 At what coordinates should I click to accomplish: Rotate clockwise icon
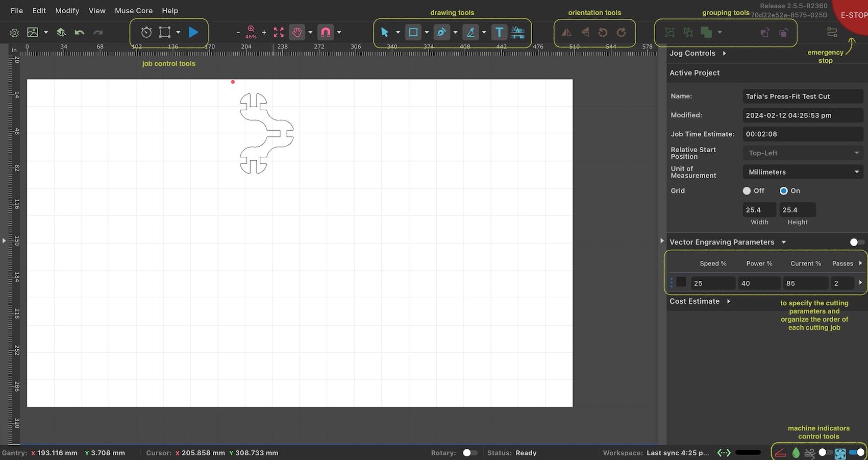[x=621, y=32]
